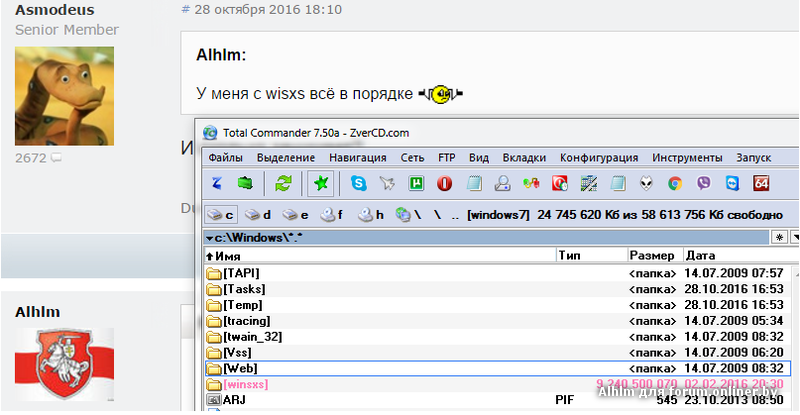The height and width of the screenshot is (415, 800).
Task: Click the user search toolbar icon
Action: [503, 183]
